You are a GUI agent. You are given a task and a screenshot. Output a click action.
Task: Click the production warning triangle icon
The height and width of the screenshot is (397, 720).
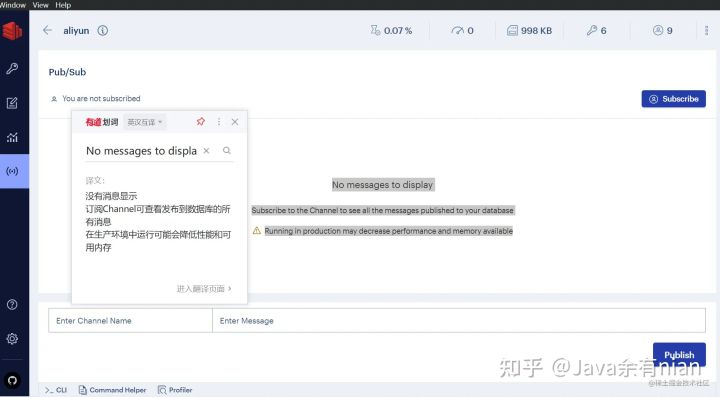[x=257, y=230]
